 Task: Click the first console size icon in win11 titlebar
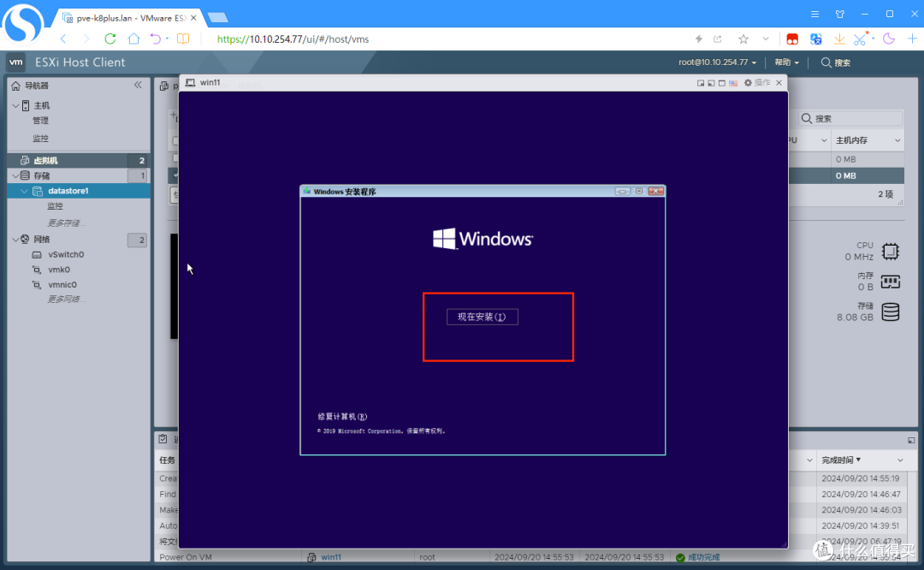[x=701, y=83]
